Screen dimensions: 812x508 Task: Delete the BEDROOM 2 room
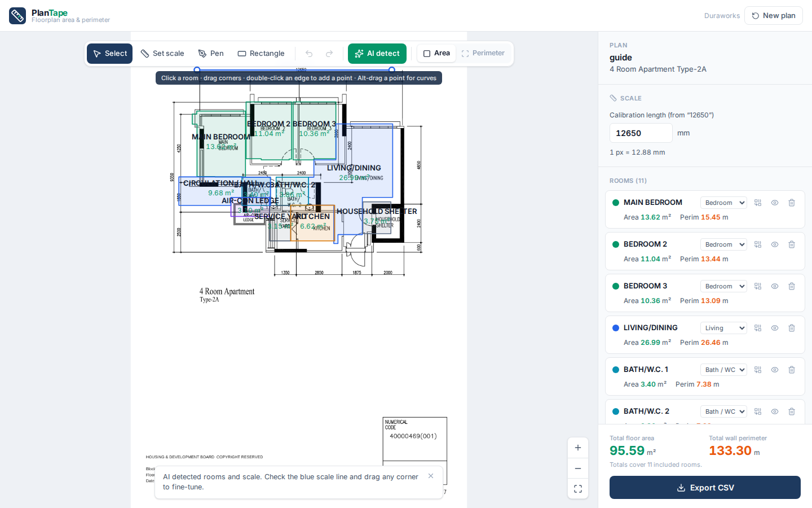click(x=792, y=244)
